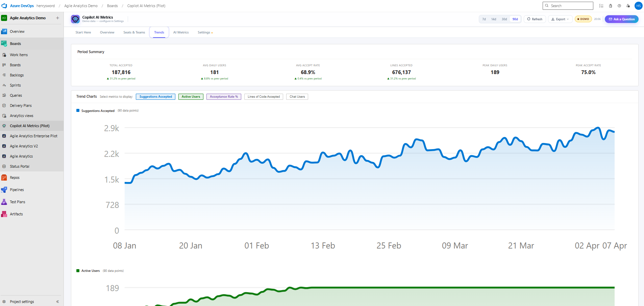
Task: Click inside the Search field
Action: click(x=568, y=6)
